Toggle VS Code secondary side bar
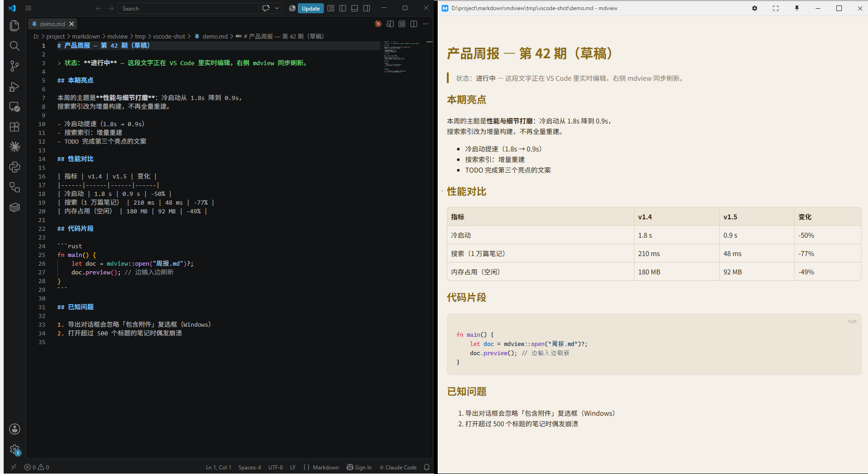Image resolution: width=868 pixels, height=474 pixels. tap(367, 8)
